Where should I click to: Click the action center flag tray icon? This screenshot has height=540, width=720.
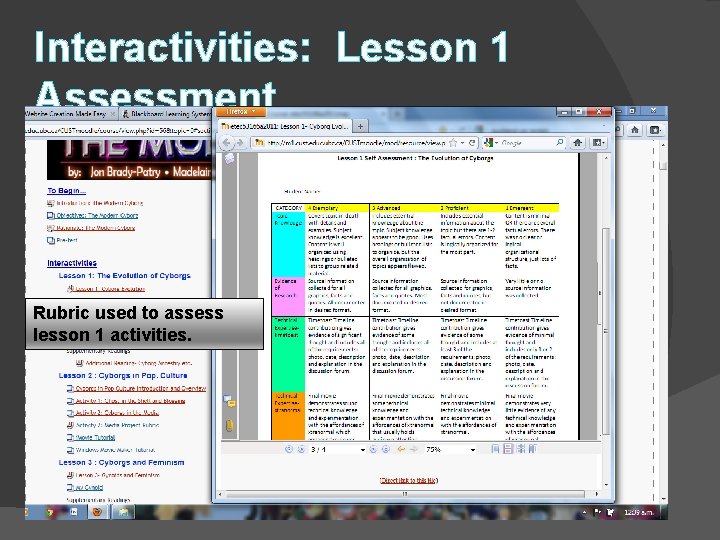pyautogui.click(x=597, y=512)
